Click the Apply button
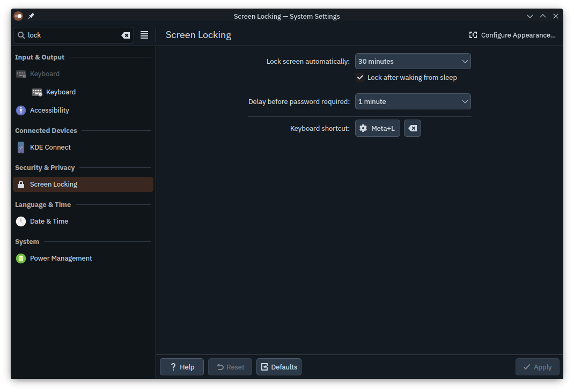Viewport: 574px width, 392px height. (537, 367)
